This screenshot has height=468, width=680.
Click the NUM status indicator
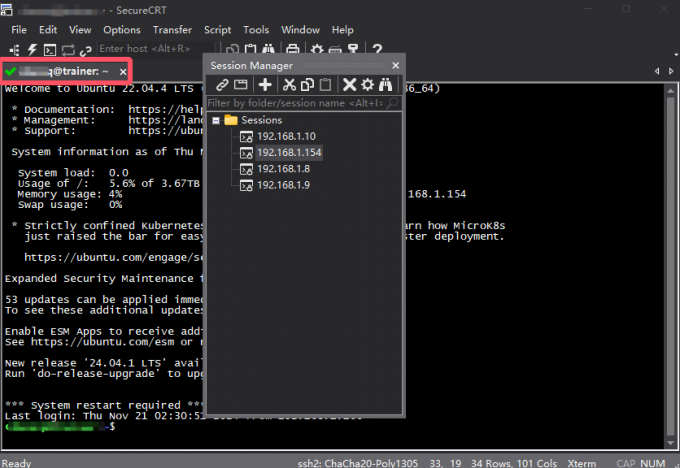click(653, 463)
